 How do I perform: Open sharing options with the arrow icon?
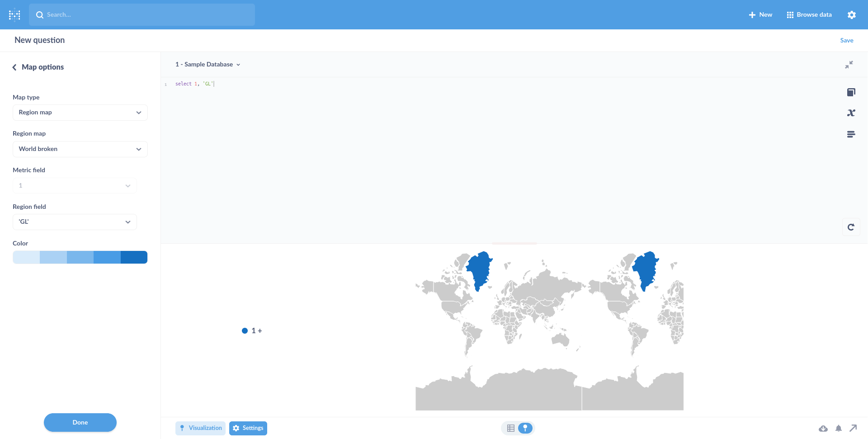pyautogui.click(x=853, y=428)
